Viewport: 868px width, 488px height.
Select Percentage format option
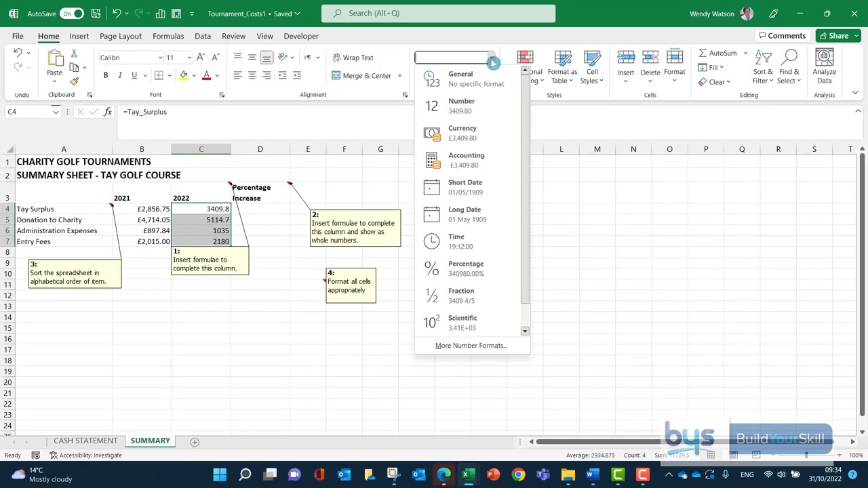click(468, 268)
